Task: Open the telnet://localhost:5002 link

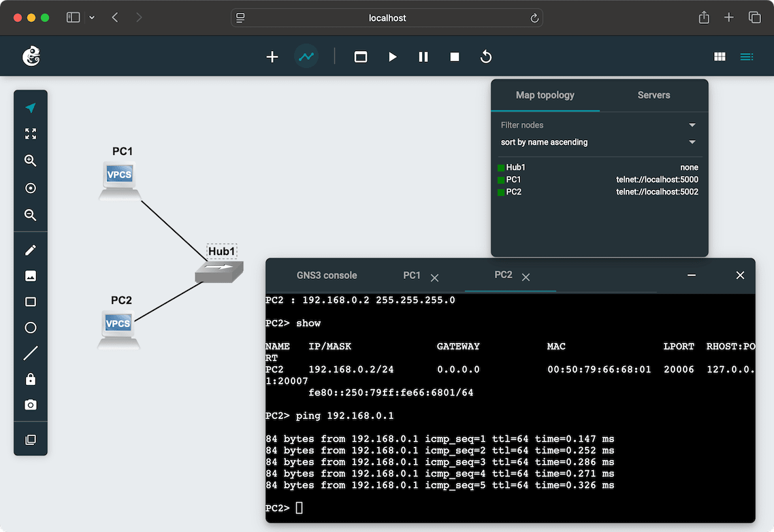Action: [657, 192]
